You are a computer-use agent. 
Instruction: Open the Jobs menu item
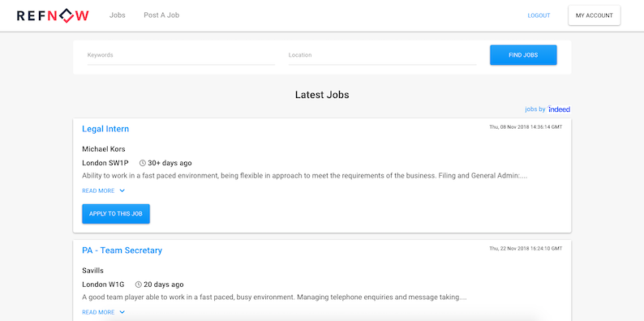click(118, 15)
